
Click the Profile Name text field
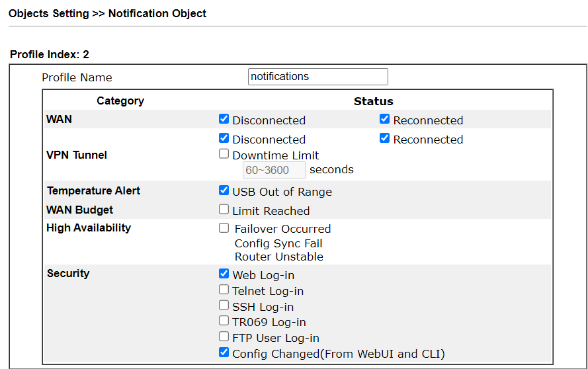[x=318, y=77]
